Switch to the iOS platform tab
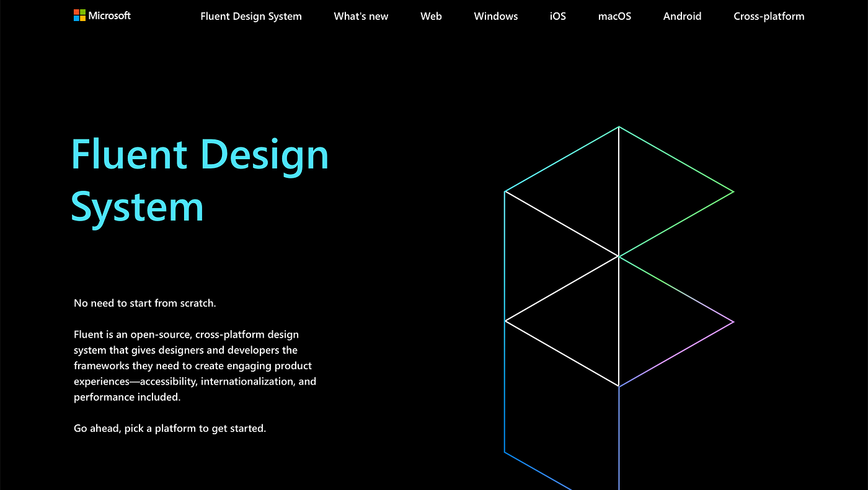868x490 pixels. click(557, 16)
